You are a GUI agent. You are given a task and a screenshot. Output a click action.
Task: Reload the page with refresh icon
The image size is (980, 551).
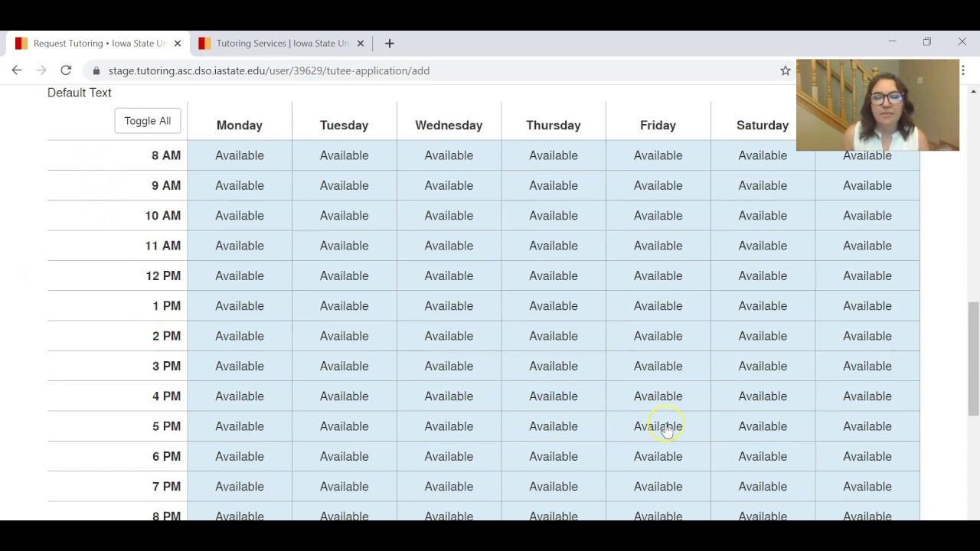tap(66, 70)
